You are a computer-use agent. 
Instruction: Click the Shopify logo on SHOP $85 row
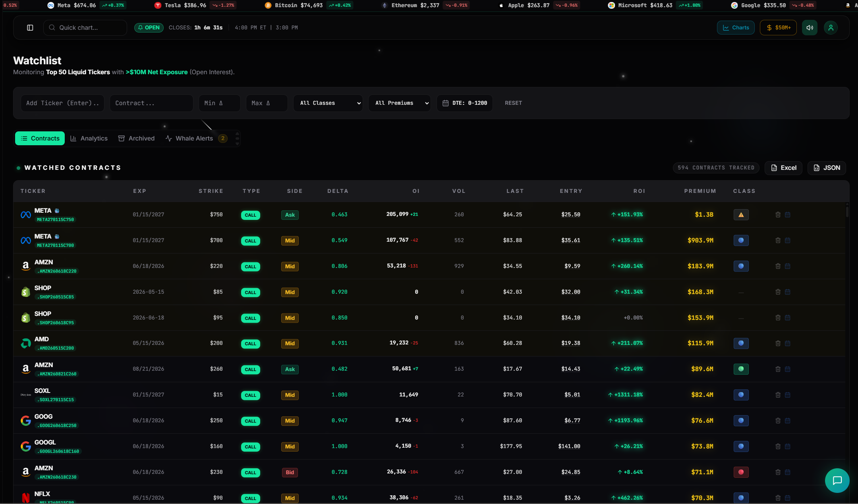[26, 292]
